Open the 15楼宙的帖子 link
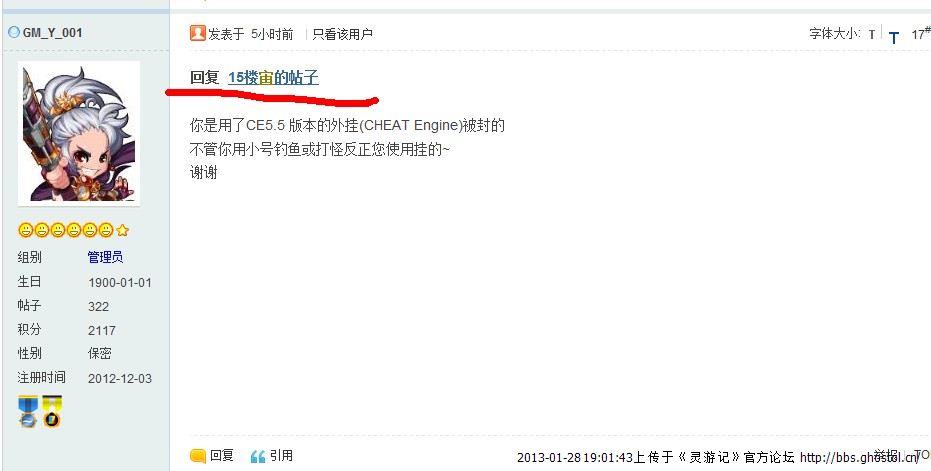 point(273,77)
